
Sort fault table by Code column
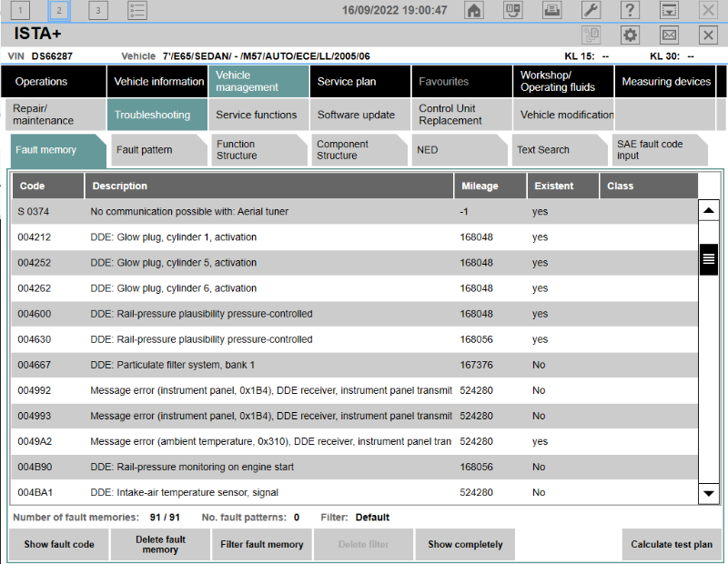click(x=48, y=186)
